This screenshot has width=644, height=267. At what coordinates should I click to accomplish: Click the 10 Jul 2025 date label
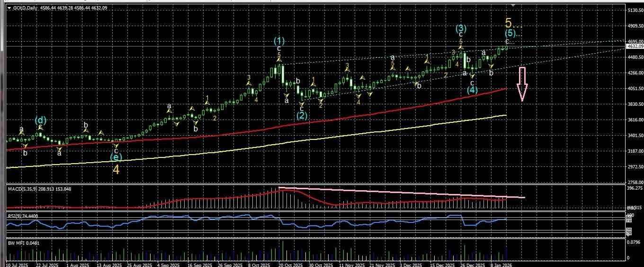click(x=17, y=265)
